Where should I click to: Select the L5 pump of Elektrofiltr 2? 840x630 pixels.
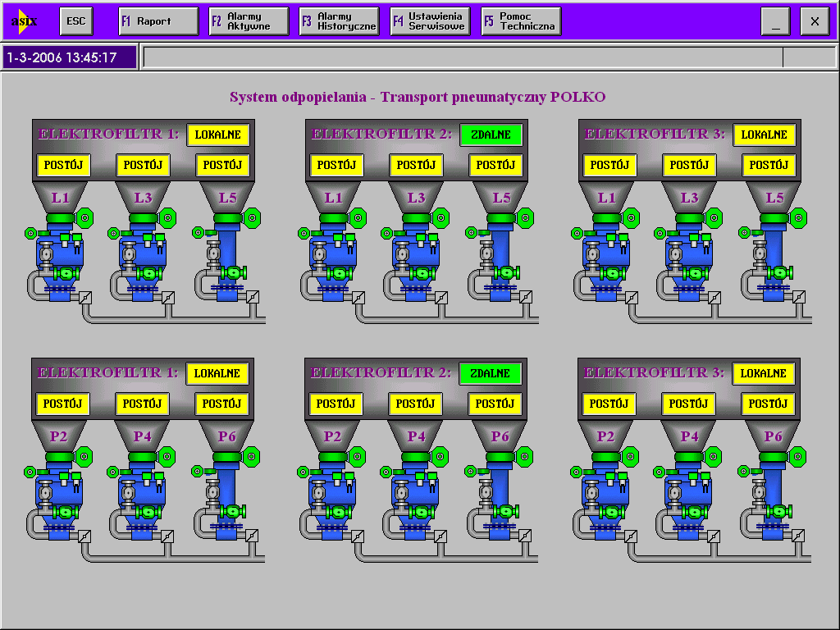500,262
